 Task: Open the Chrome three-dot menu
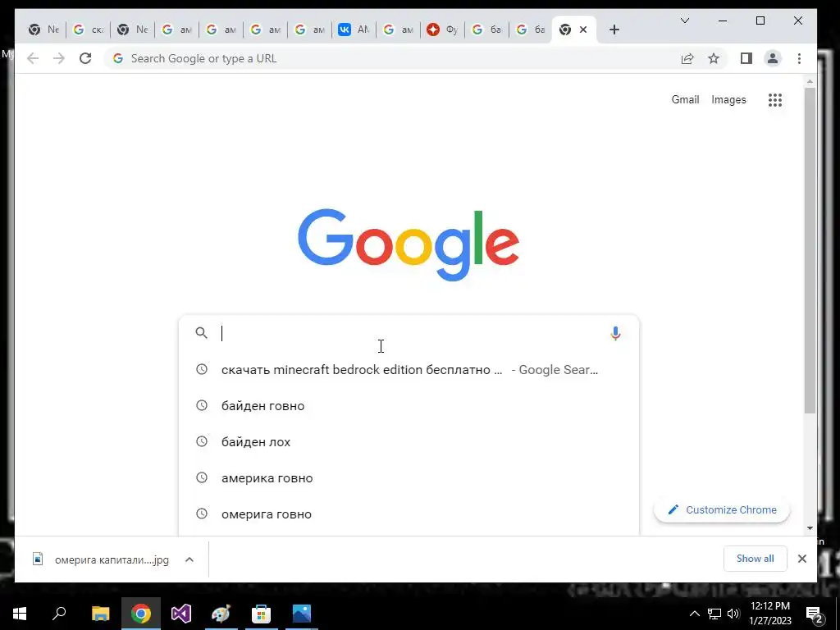coord(799,58)
